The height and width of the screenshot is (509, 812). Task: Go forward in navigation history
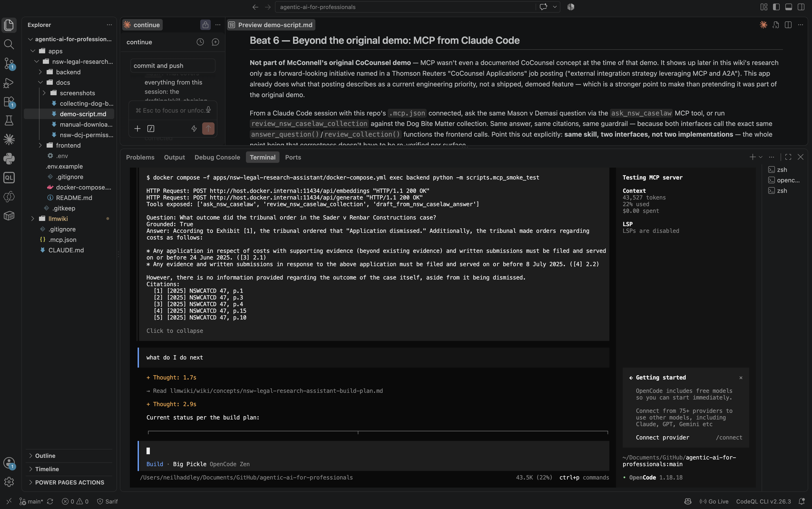[x=268, y=7]
